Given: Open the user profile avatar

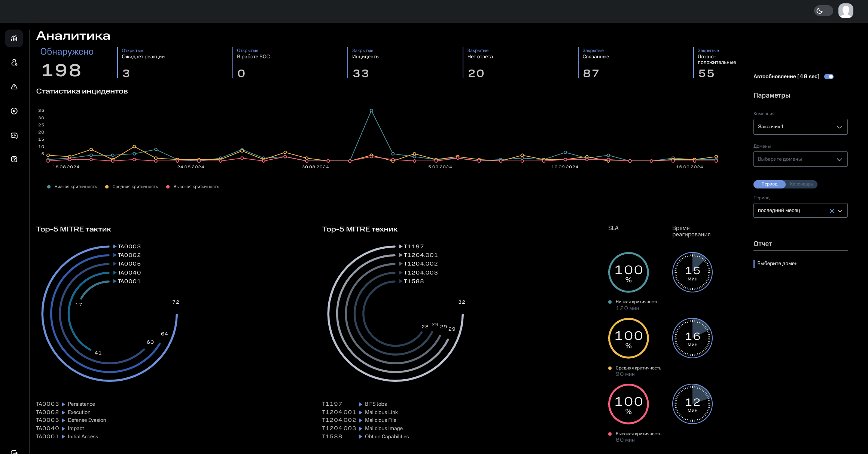Looking at the screenshot, I should (846, 11).
